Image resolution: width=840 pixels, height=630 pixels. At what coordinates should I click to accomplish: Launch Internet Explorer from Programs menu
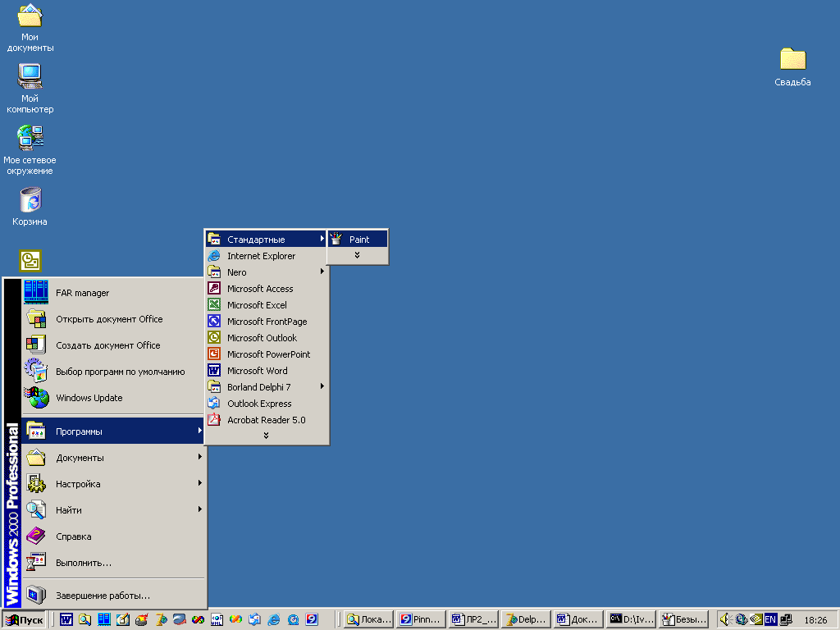267,256
